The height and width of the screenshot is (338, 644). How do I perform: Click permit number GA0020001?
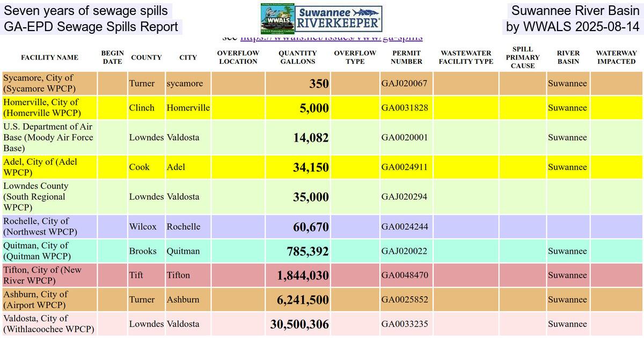click(x=405, y=137)
